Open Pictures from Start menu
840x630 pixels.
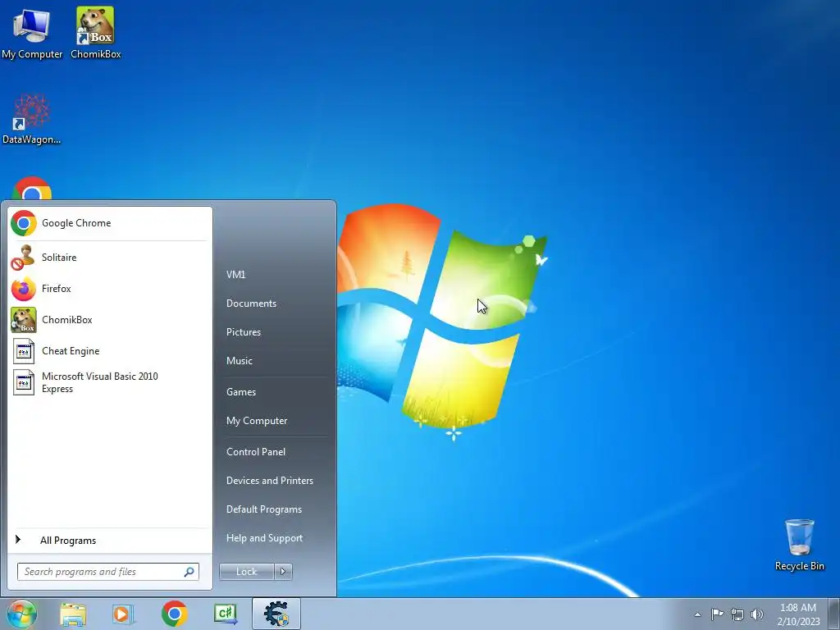pyautogui.click(x=243, y=332)
